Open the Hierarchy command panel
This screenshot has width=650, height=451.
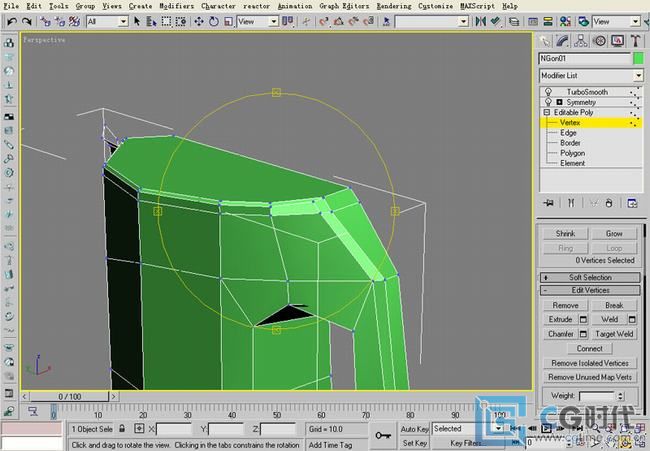(581, 41)
